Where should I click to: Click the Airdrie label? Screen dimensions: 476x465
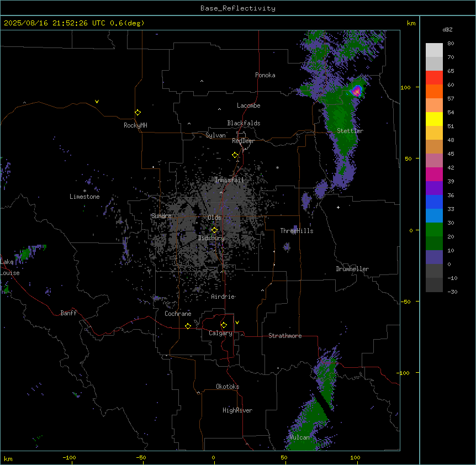[x=223, y=297]
